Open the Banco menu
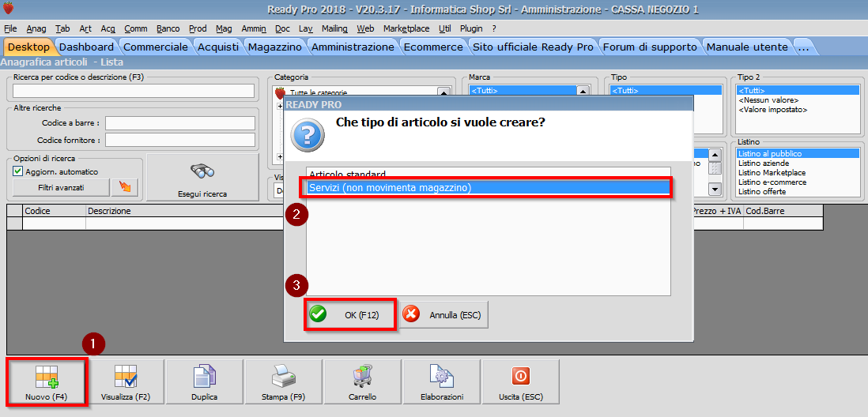The image size is (868, 417). pyautogui.click(x=168, y=28)
